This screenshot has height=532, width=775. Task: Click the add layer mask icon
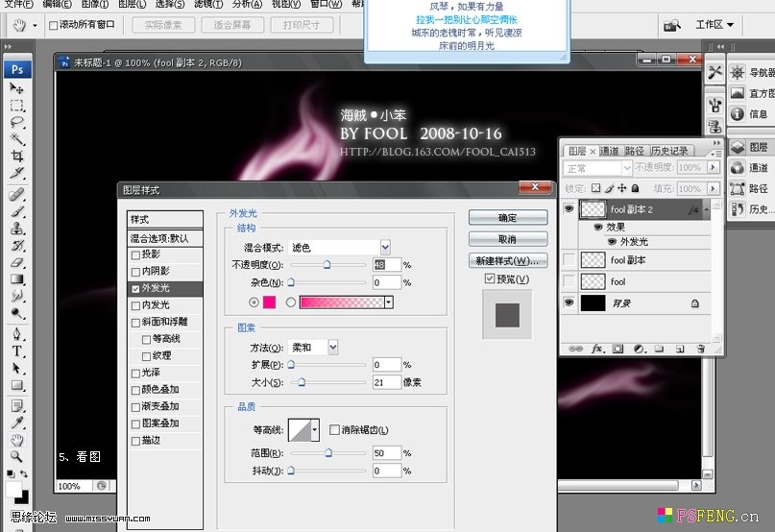(618, 349)
